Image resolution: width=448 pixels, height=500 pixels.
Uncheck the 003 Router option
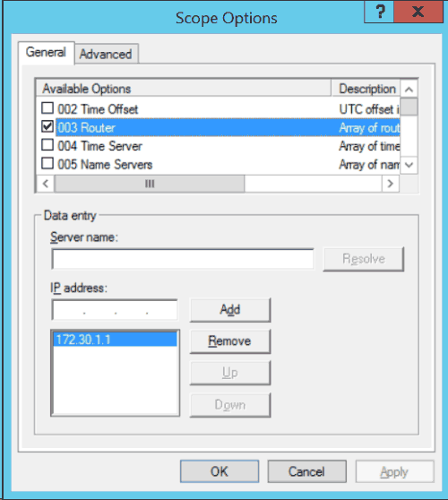coord(47,127)
